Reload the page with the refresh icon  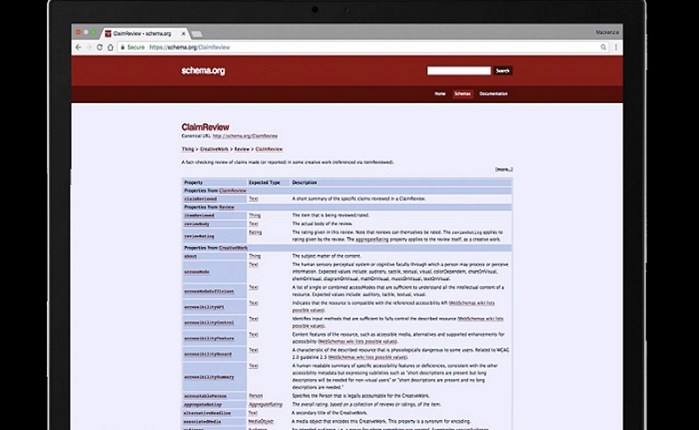[99, 47]
